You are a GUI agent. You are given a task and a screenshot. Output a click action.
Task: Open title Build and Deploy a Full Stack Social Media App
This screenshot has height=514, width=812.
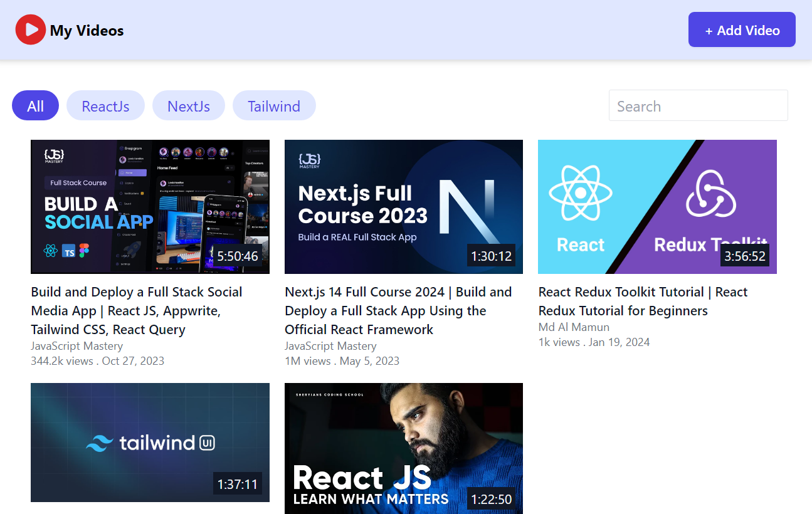pyautogui.click(x=137, y=311)
